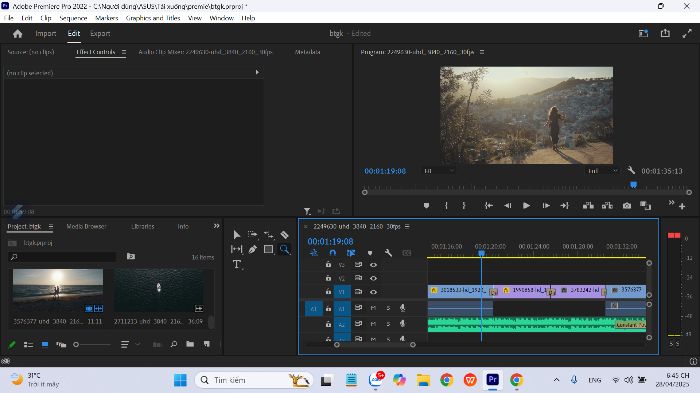Open Program Monitor settings wrench
Image resolution: width=700 pixels, height=393 pixels.
[x=631, y=170]
